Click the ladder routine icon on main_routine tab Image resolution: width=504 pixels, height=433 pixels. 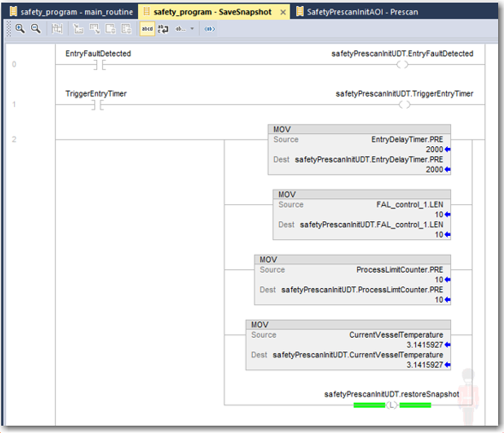coord(13,12)
